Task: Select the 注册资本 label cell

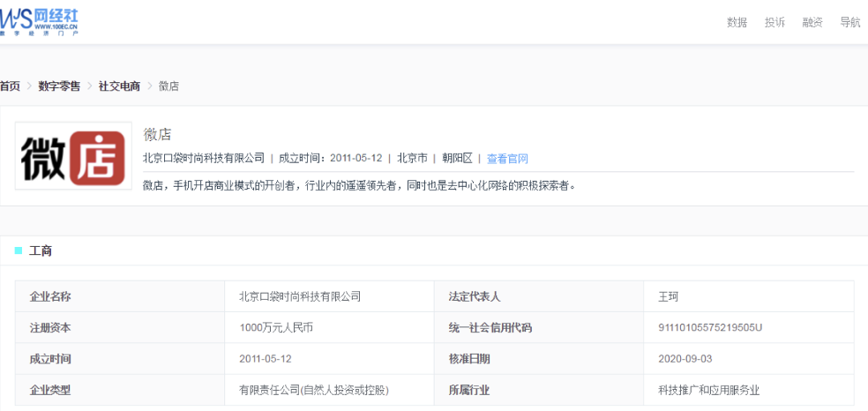Action: coord(120,327)
